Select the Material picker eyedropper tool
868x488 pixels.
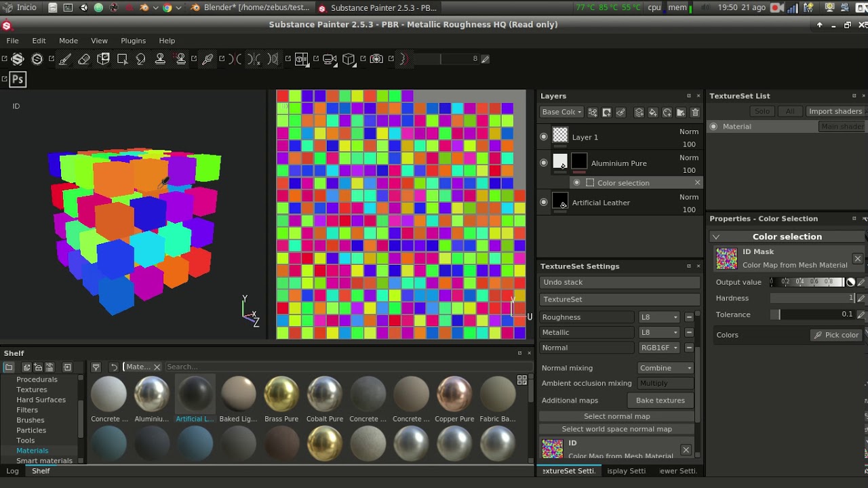(208, 59)
